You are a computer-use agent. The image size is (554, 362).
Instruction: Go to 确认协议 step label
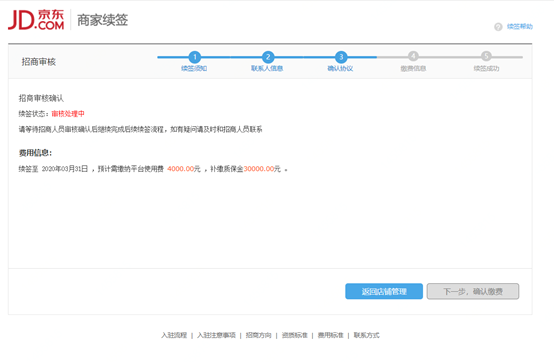(340, 68)
